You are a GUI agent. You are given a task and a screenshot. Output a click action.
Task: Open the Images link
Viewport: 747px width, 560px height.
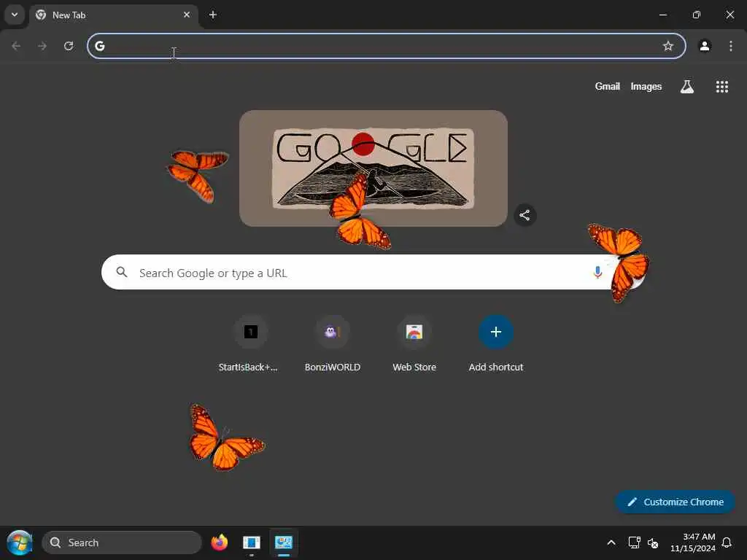click(x=646, y=86)
